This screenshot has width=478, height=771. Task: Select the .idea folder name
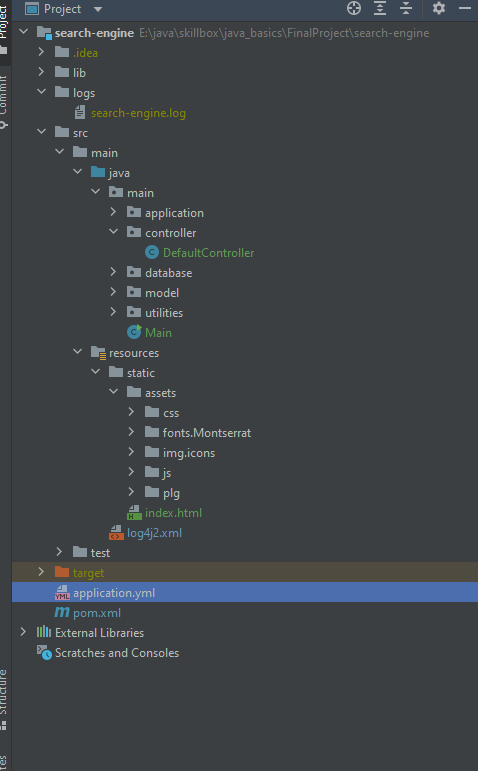[85, 53]
